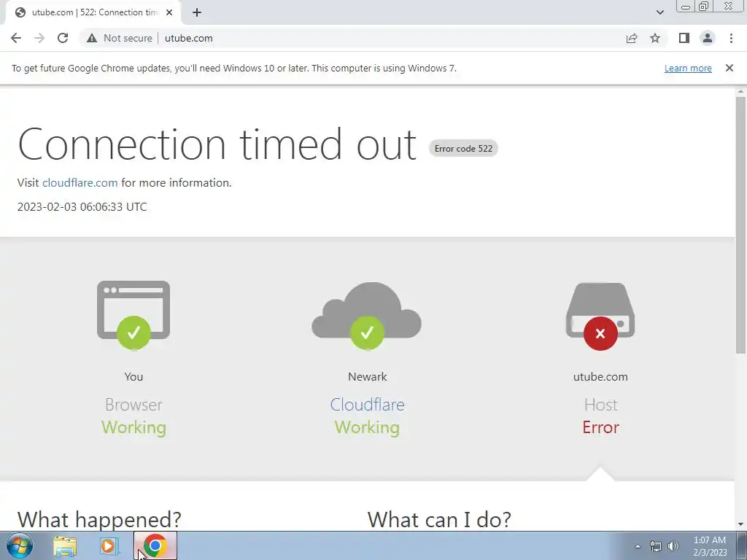This screenshot has width=747, height=560.
Task: Click the Host label under utube.com
Action: (x=601, y=405)
